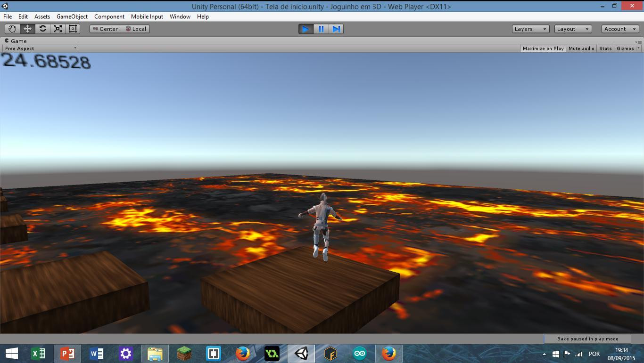This screenshot has height=363, width=644.
Task: Step forward one frame
Action: [336, 29]
